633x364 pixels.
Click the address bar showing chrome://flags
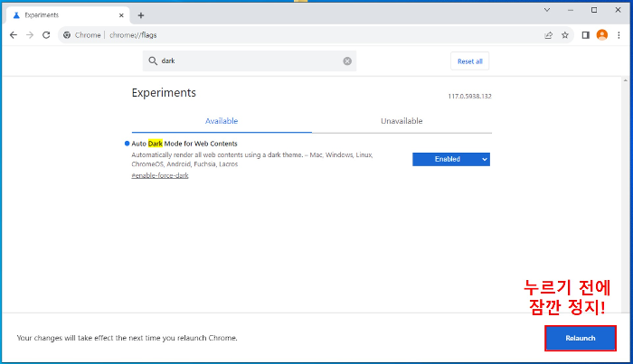(315, 35)
